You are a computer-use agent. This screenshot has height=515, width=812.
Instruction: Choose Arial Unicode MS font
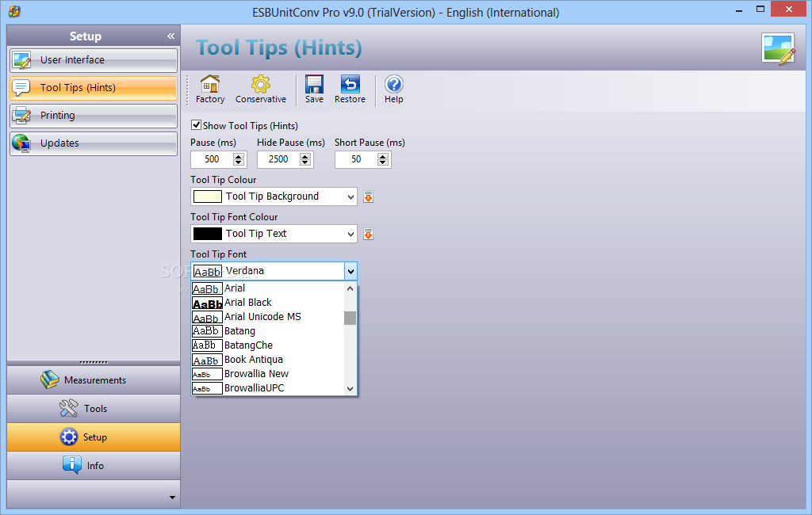click(x=268, y=317)
